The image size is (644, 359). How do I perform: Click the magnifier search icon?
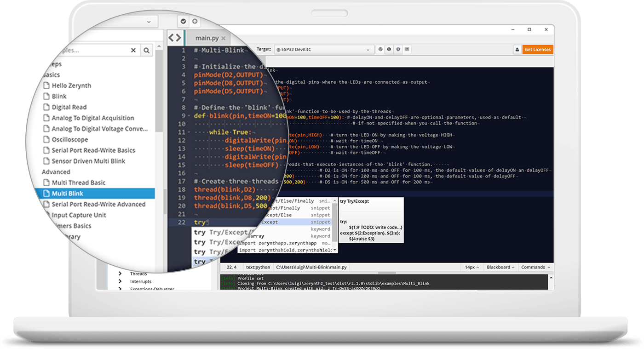click(146, 51)
